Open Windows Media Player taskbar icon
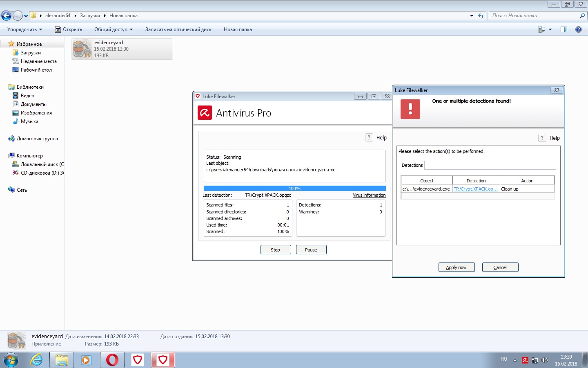Screen dimensions: 588x368 (x=87, y=360)
